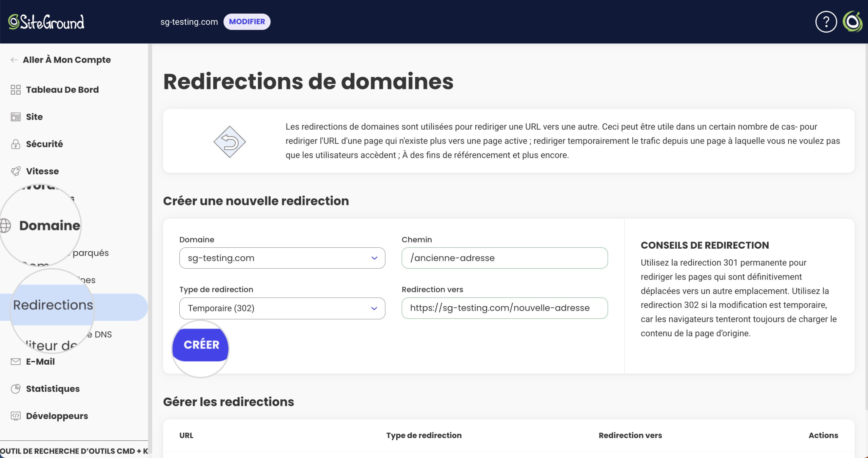
Task: Click the CONSEILS DE REDIRECTION heading
Action: click(x=705, y=245)
